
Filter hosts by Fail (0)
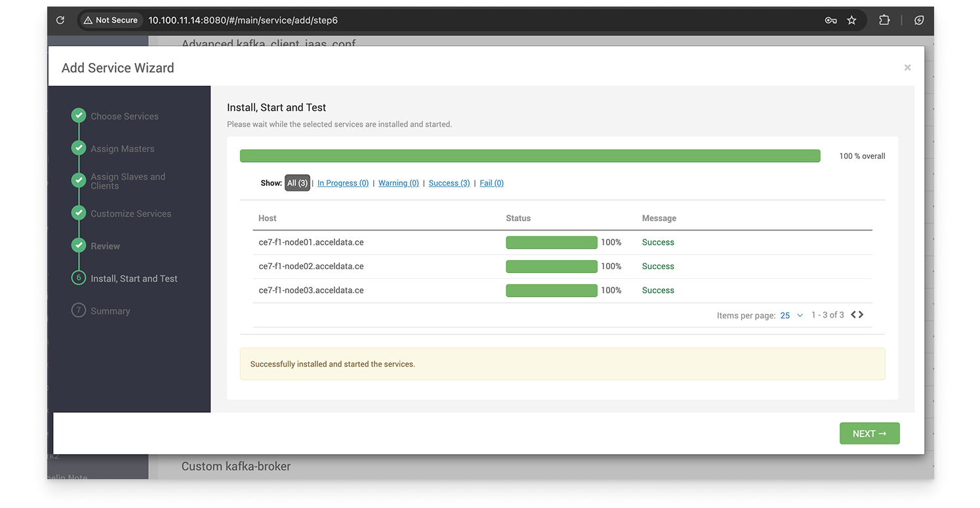(491, 183)
